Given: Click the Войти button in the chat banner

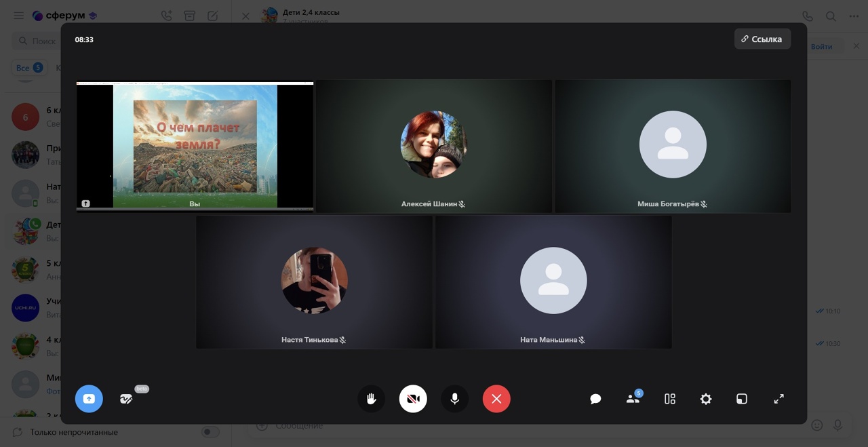Looking at the screenshot, I should coord(821,47).
